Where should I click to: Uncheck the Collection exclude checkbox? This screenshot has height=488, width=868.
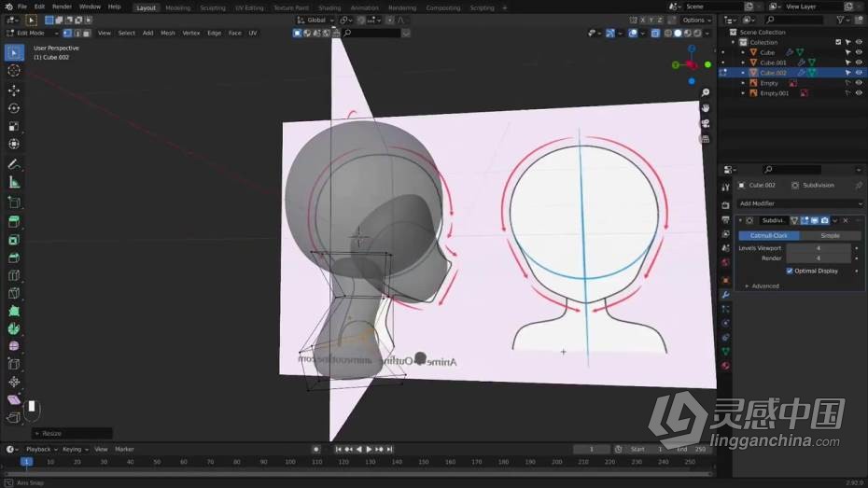click(x=838, y=42)
